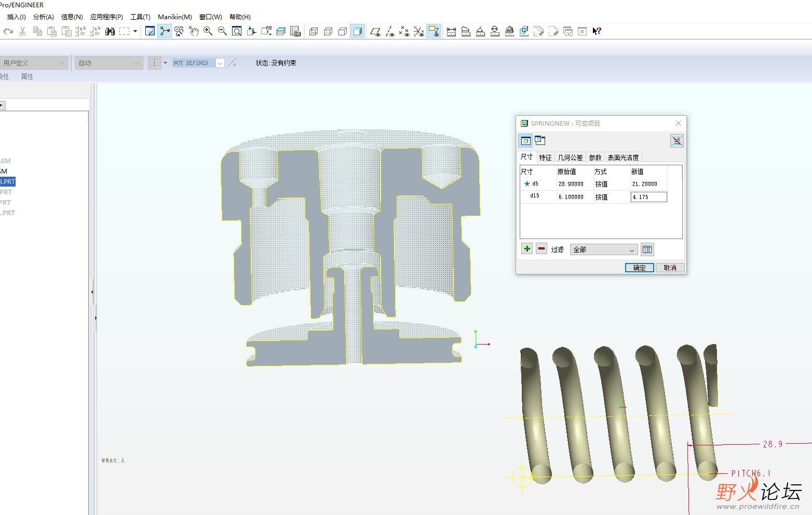Image resolution: width=812 pixels, height=515 pixels.
Task: Click the green plus add-dimension button
Action: tap(527, 249)
